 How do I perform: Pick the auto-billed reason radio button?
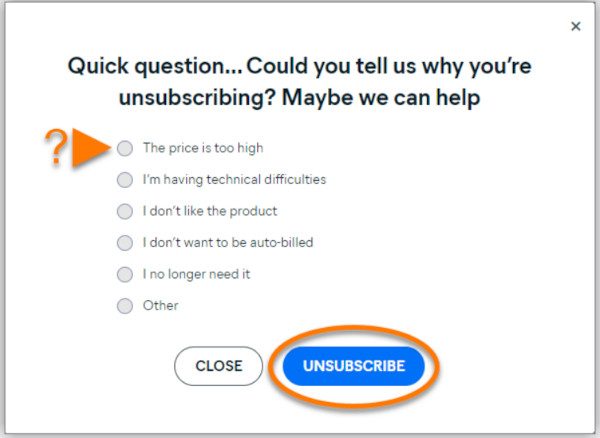(125, 243)
